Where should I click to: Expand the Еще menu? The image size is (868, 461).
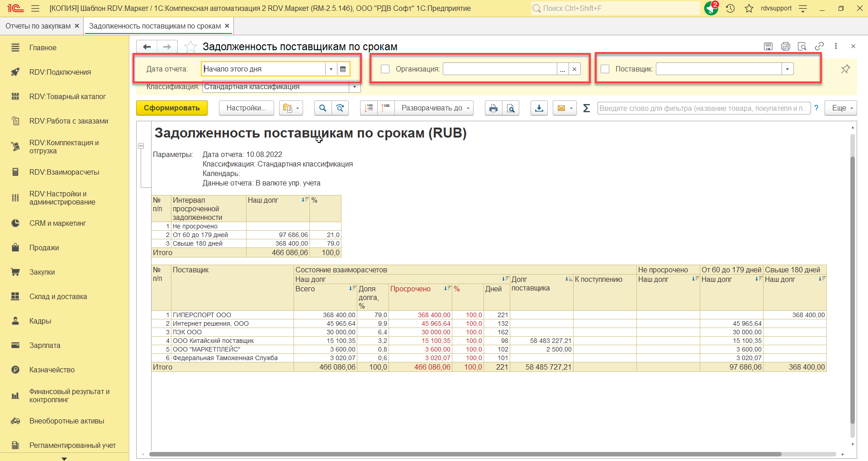tap(840, 108)
